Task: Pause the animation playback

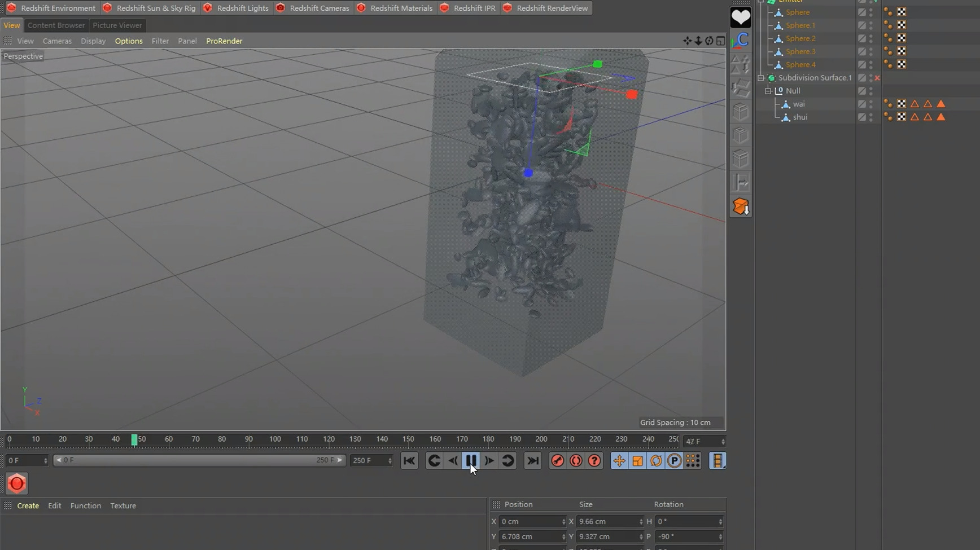Action: pos(471,461)
